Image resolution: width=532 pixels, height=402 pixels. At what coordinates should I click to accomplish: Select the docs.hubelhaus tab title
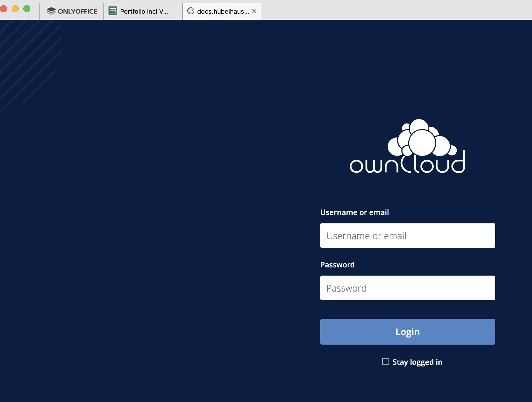[223, 11]
